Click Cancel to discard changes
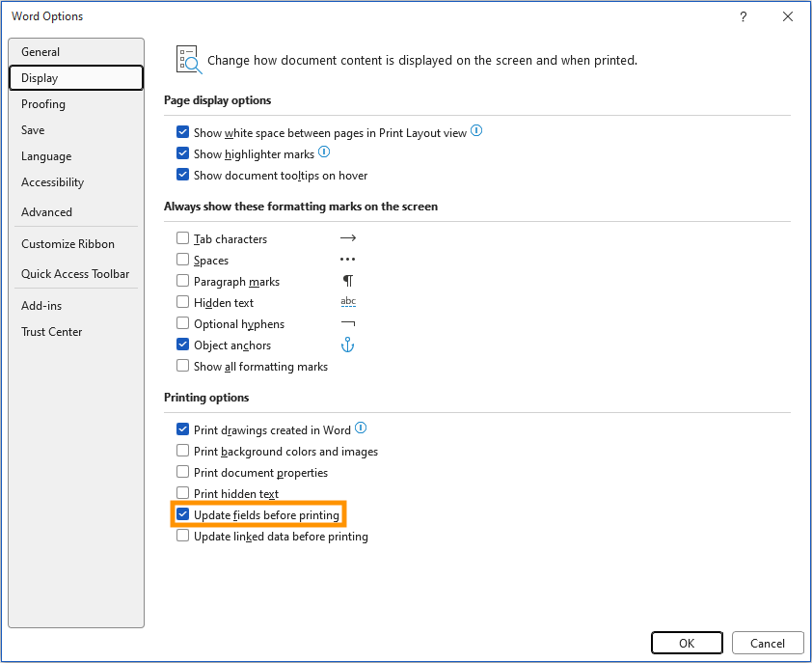The image size is (812, 663). (768, 644)
